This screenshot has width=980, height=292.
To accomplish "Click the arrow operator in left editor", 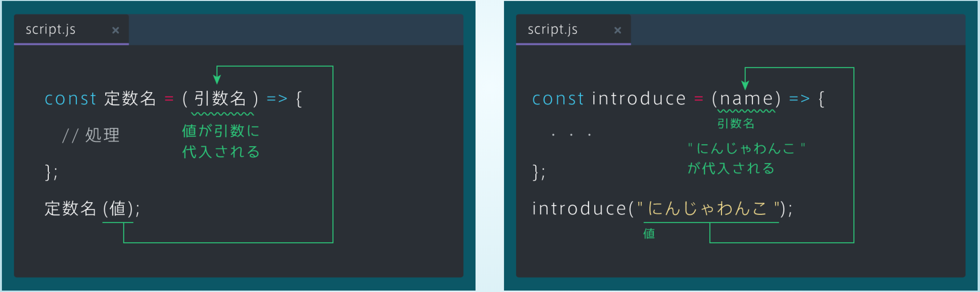I will click(277, 99).
